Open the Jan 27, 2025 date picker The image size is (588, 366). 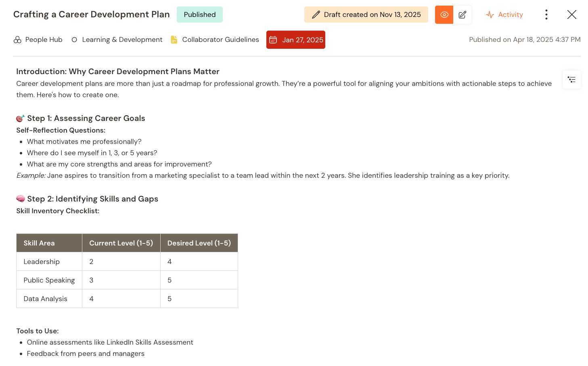coord(295,40)
